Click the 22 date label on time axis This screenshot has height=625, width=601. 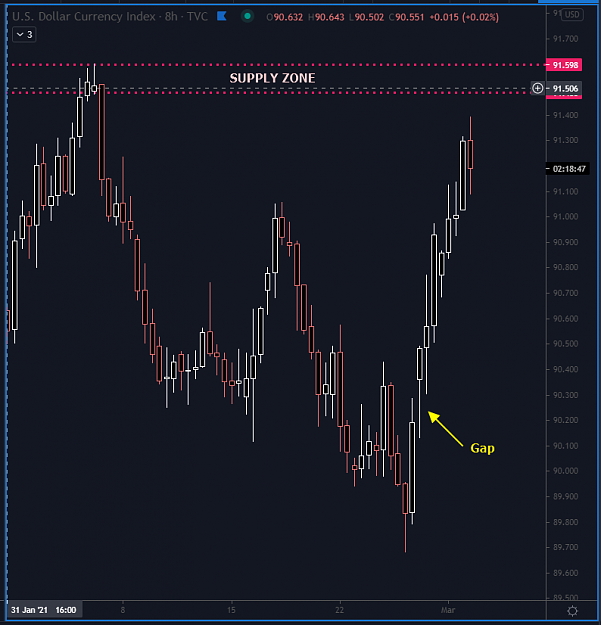tap(339, 610)
